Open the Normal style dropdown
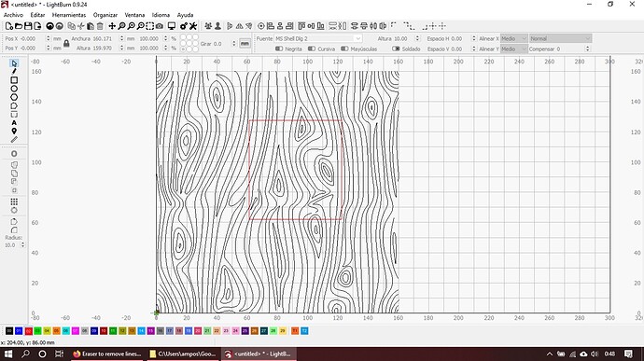The image size is (644, 361). click(x=560, y=38)
